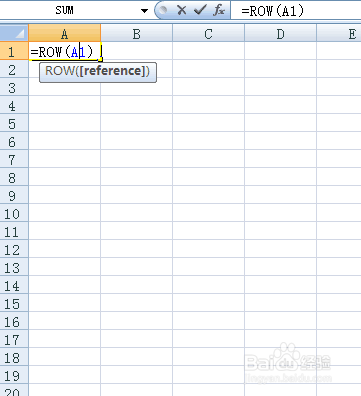Click the ROW function name in tooltip
The image size is (361, 396).
click(x=60, y=71)
